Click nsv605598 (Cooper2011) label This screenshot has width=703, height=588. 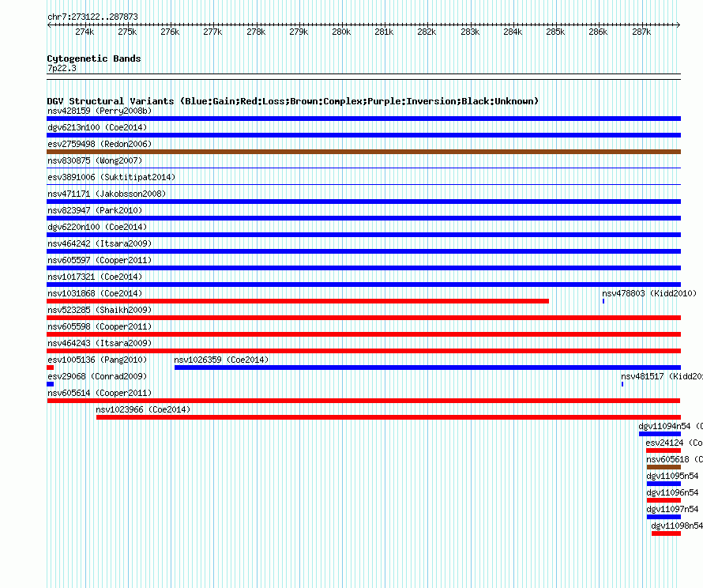100,326
